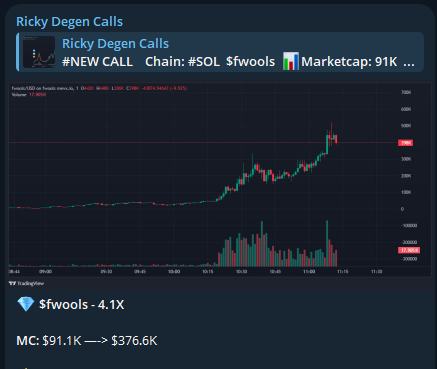Viewport: 437px width, 369px height.
Task: Click the red 17.905K volume label
Action: (x=409, y=250)
